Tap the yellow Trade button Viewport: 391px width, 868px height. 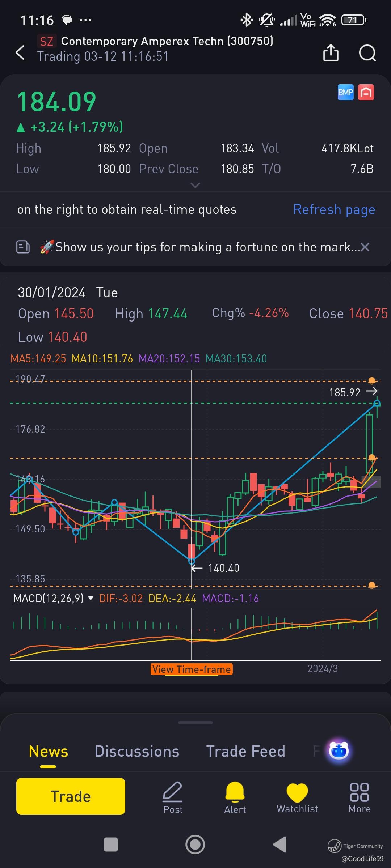[71, 796]
